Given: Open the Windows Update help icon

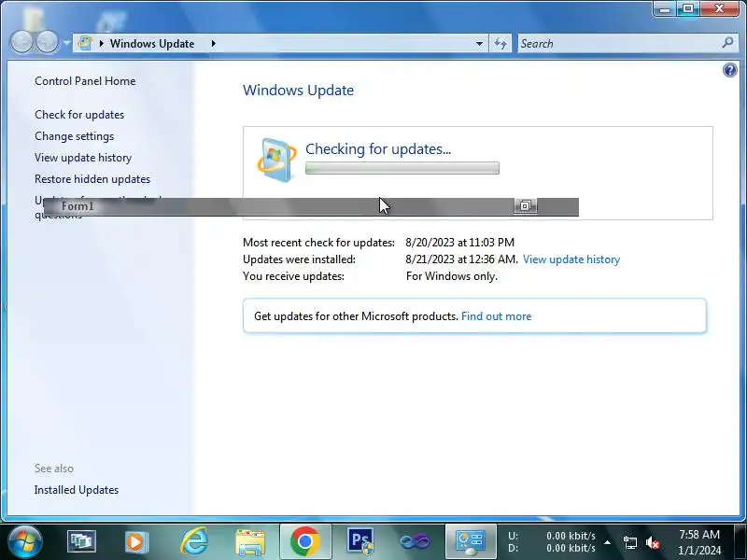Looking at the screenshot, I should click(729, 71).
